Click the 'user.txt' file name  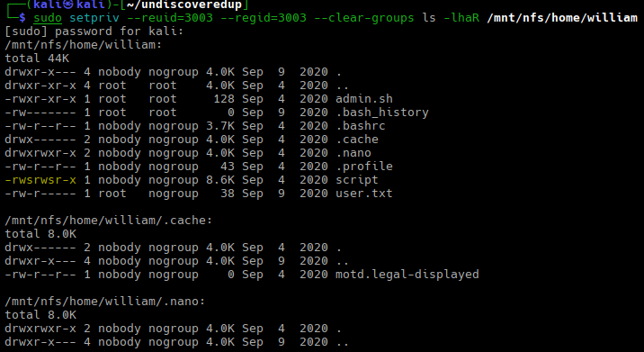coord(364,194)
